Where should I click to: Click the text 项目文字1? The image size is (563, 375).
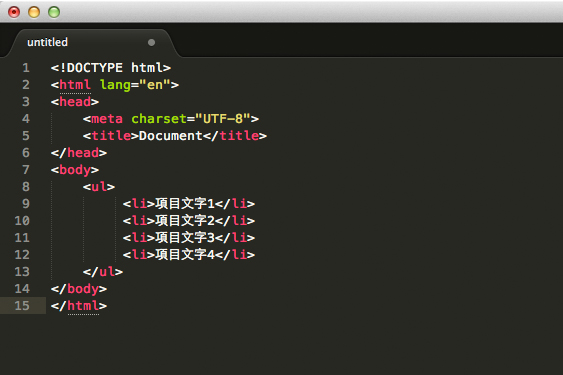[185, 204]
